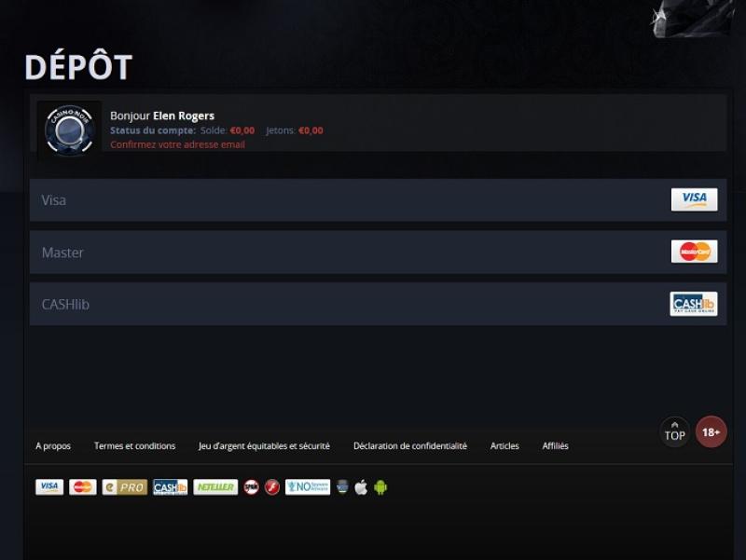Click the CASHlib logo in CASHlib row

[x=694, y=304]
